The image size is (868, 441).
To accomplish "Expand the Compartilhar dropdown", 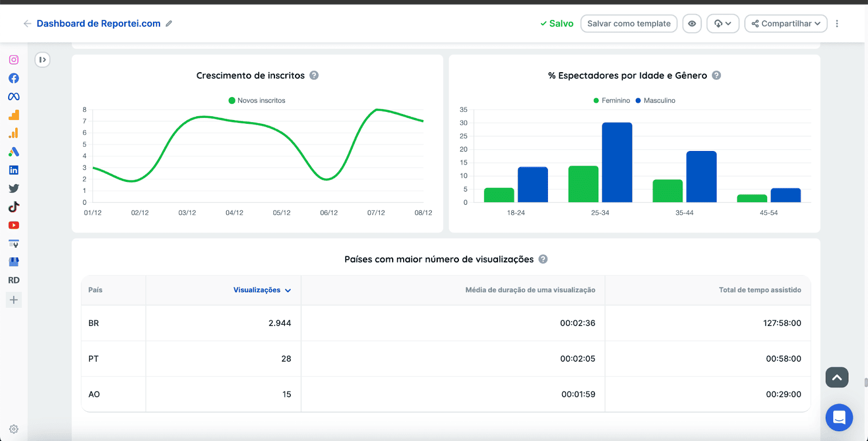I will pos(786,24).
